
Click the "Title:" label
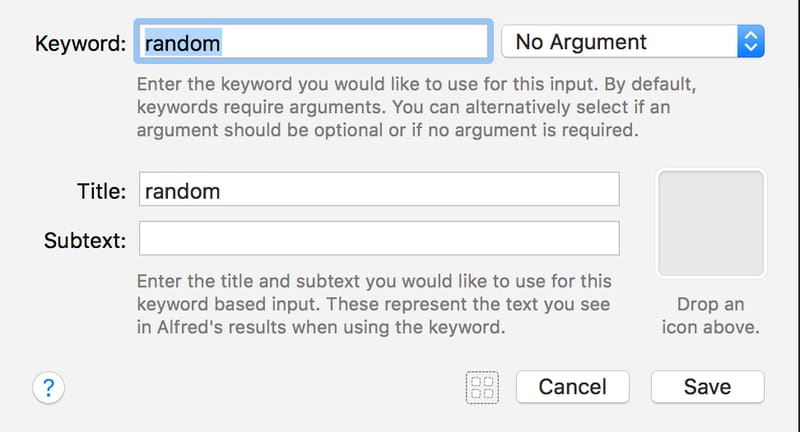[100, 191]
